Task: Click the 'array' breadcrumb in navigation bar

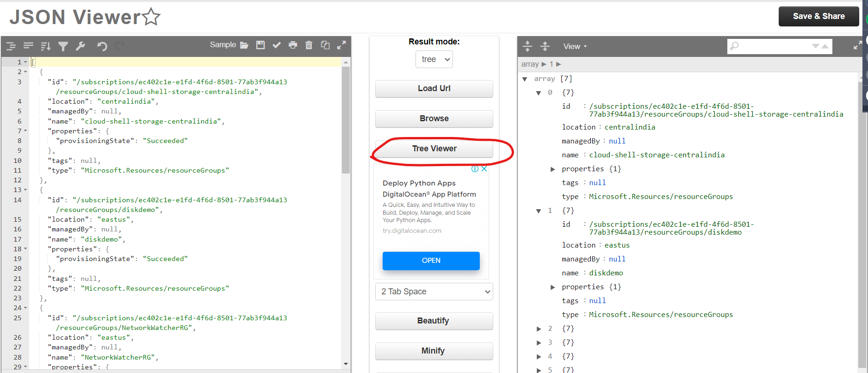Action: (530, 64)
